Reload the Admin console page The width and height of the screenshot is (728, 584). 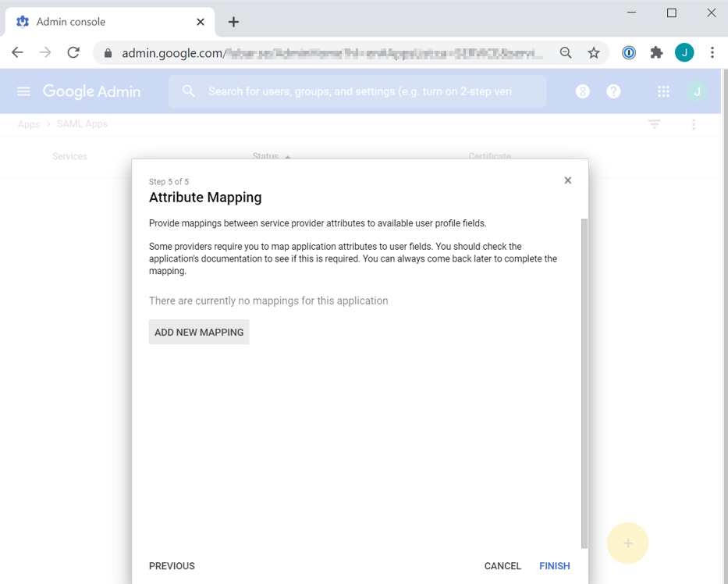pos(73,52)
